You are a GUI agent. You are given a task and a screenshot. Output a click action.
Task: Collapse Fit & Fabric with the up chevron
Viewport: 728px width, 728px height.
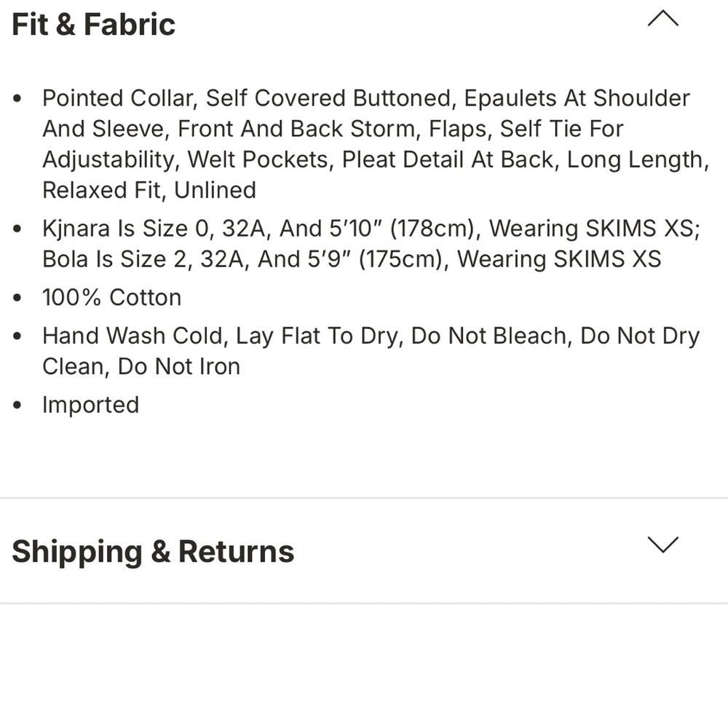(663, 19)
